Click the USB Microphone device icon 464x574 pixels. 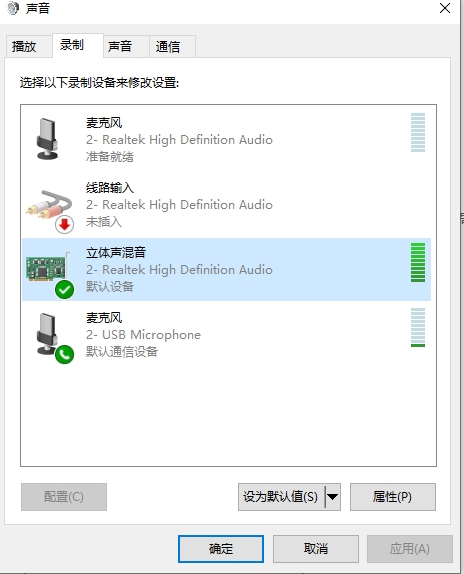(46, 334)
